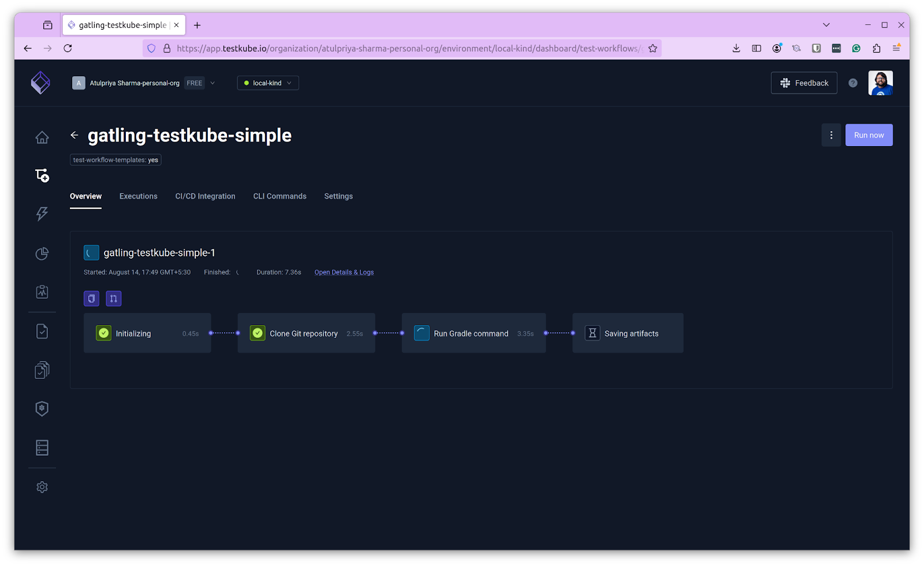Image resolution: width=924 pixels, height=566 pixels.
Task: Close the gatling-testkube-simple browser tab
Action: click(176, 25)
